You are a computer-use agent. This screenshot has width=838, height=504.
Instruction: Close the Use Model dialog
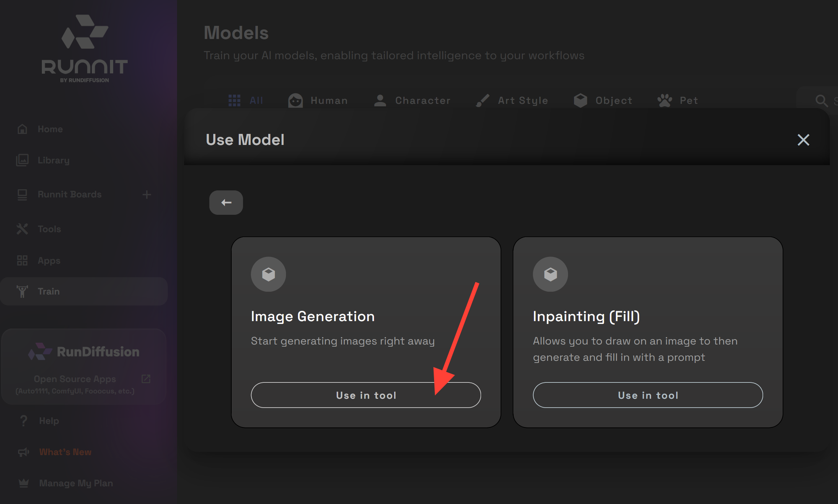[x=803, y=140]
